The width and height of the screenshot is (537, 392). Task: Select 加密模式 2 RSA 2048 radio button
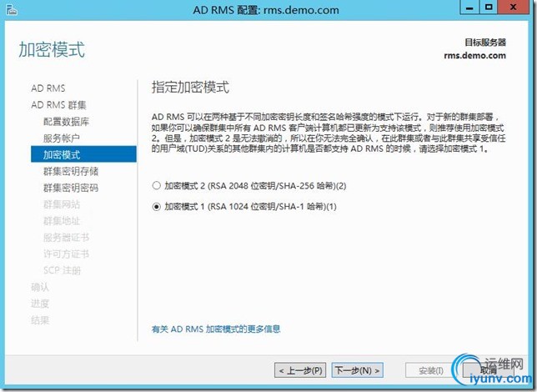(x=157, y=186)
